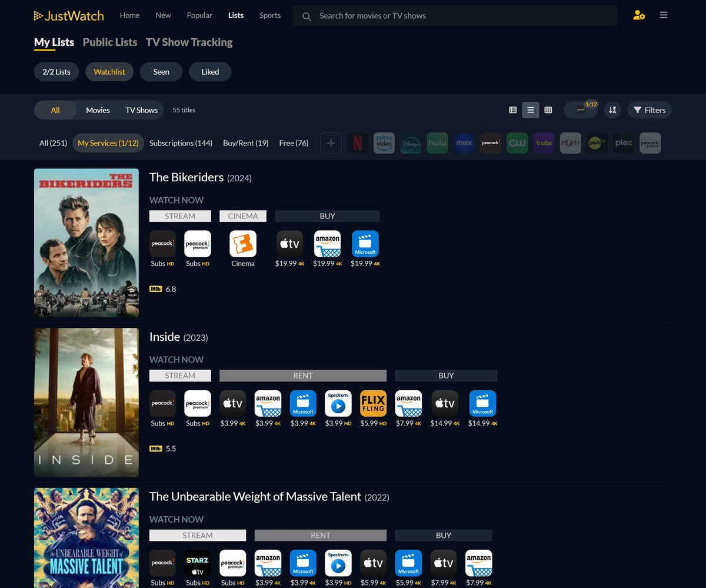Switch to list view icon
Screen dimensions: 706x588
point(531,110)
